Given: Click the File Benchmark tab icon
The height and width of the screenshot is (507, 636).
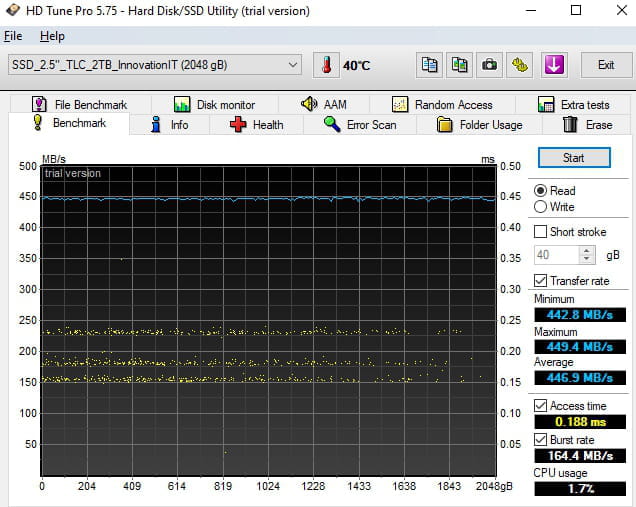Looking at the screenshot, I should point(39,104).
